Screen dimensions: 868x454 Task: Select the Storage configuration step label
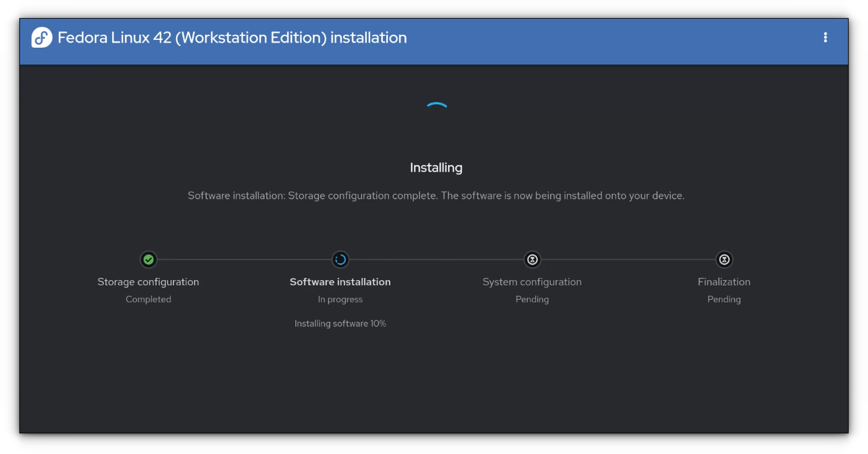148,282
